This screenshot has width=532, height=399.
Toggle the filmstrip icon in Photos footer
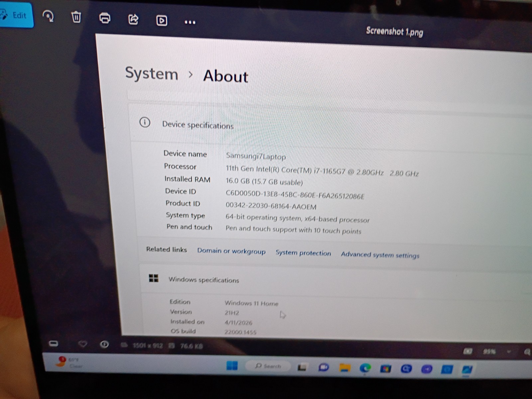click(x=54, y=343)
